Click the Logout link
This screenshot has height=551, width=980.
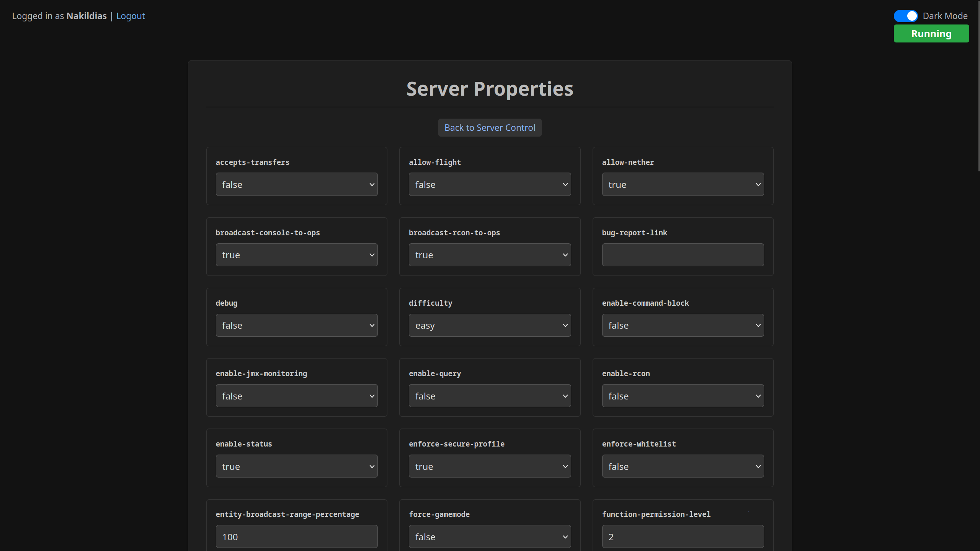131,16
